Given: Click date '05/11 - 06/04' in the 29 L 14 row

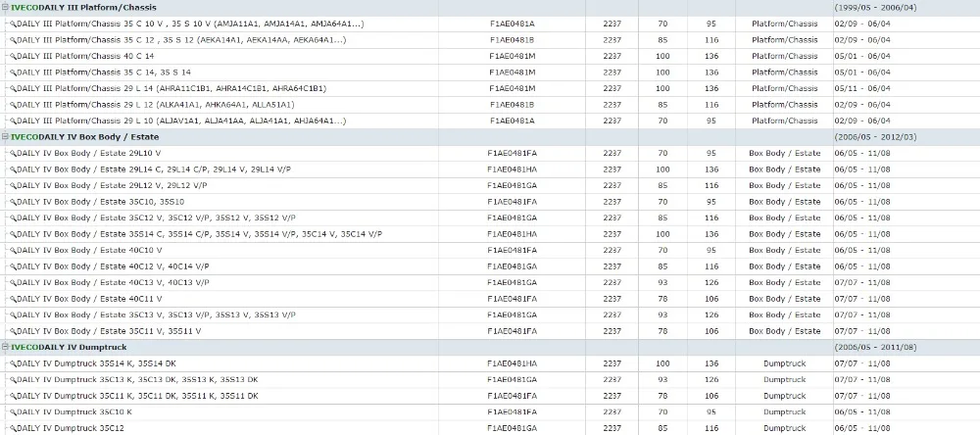Looking at the screenshot, I should click(862, 89).
